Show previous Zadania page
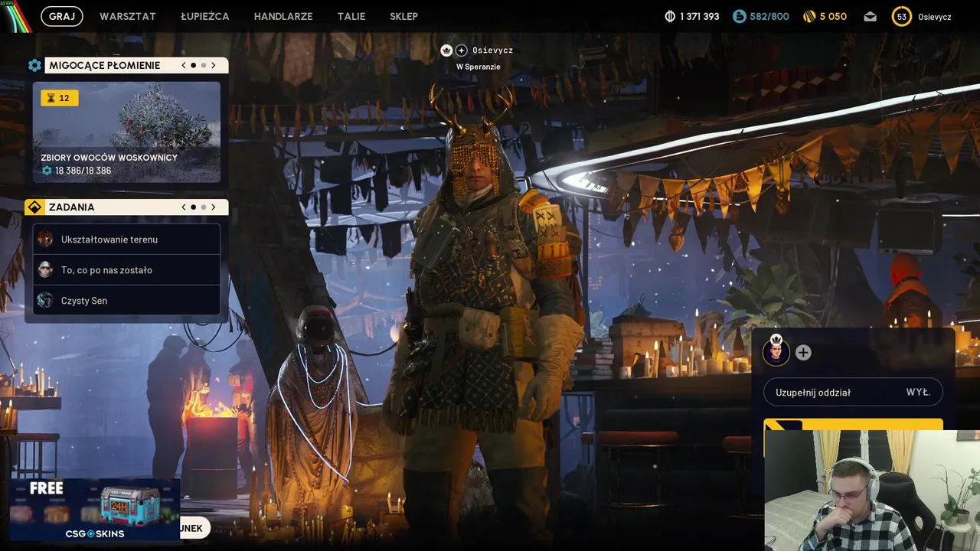The width and height of the screenshot is (980, 551). pos(184,207)
